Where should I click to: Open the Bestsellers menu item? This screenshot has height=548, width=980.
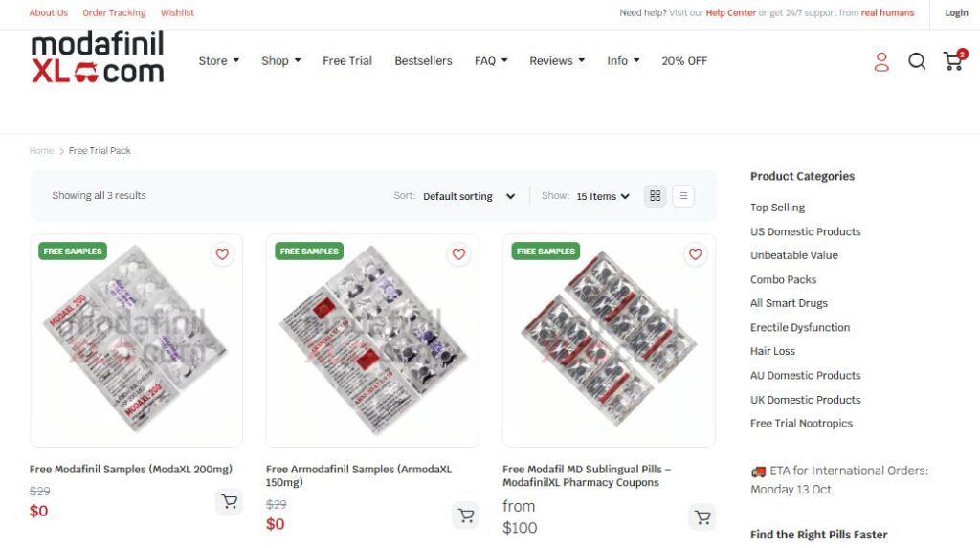tap(423, 60)
